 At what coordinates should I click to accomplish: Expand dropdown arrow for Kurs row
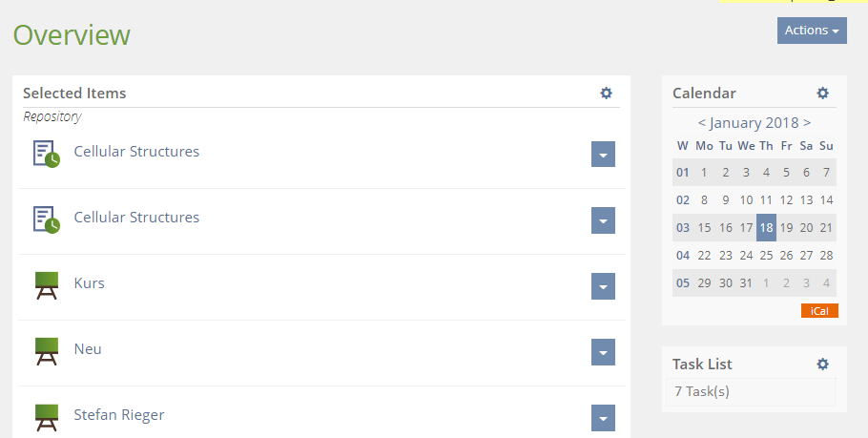[x=603, y=286]
